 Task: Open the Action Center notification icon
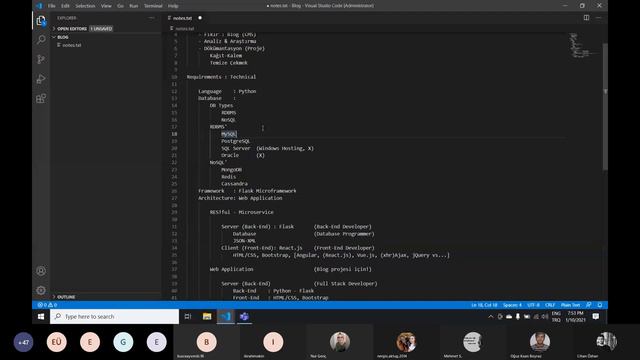[596, 316]
